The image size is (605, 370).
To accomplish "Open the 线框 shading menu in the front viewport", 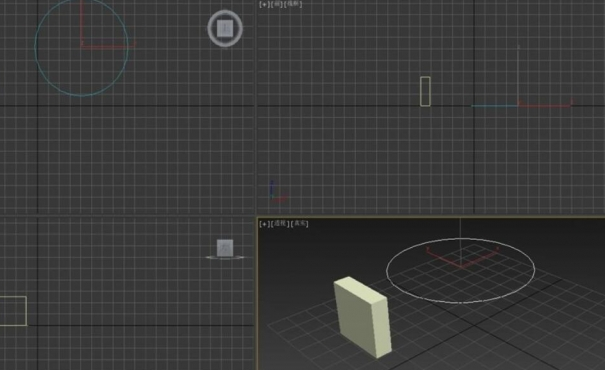I will point(293,4).
